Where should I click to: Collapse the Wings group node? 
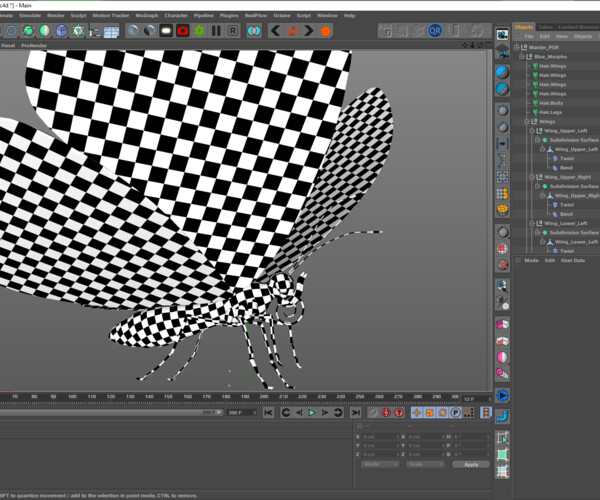[x=527, y=121]
